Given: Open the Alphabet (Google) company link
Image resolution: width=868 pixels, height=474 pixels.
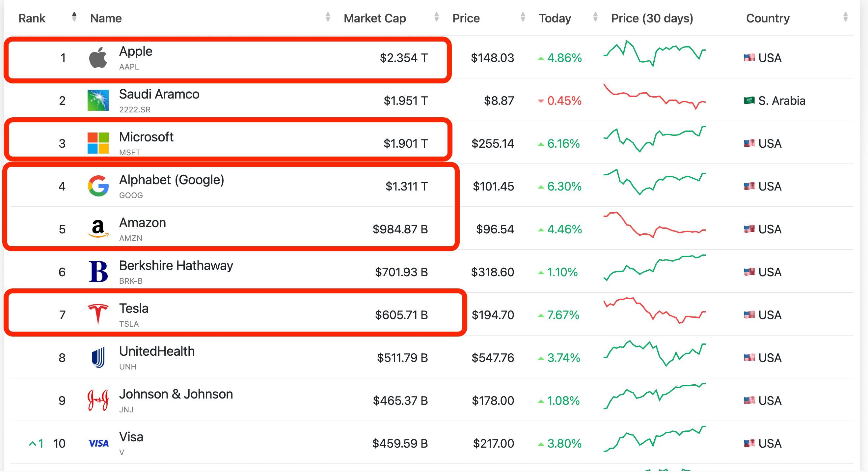Looking at the screenshot, I should tap(172, 180).
